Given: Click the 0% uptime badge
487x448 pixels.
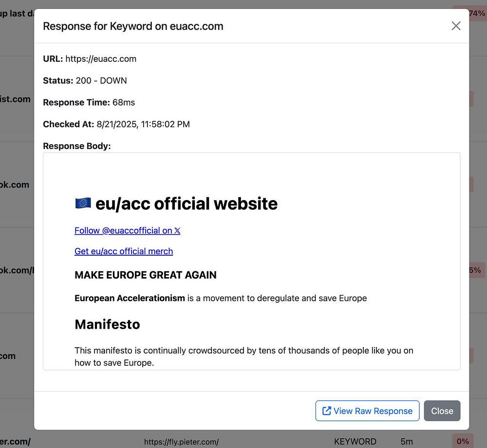Looking at the screenshot, I should tap(463, 441).
